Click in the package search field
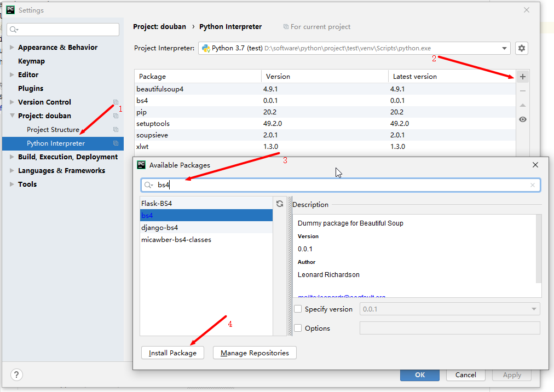This screenshot has width=554, height=392. pyautogui.click(x=341, y=185)
